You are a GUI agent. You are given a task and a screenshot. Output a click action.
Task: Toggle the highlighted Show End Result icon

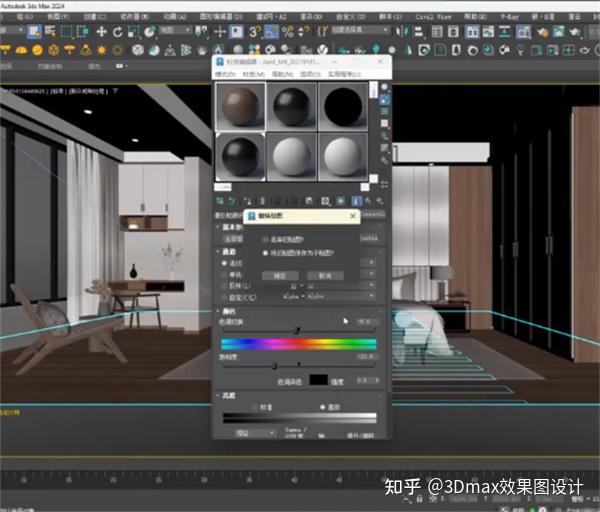(356, 201)
